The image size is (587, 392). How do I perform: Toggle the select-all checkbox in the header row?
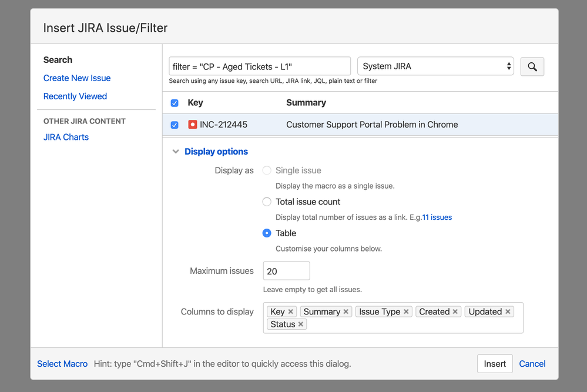coord(175,103)
